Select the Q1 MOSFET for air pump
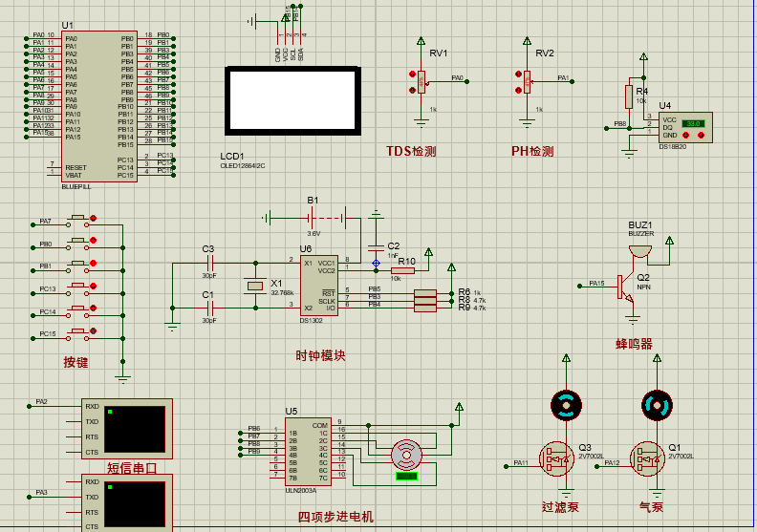The height and width of the screenshot is (532, 757). click(647, 459)
